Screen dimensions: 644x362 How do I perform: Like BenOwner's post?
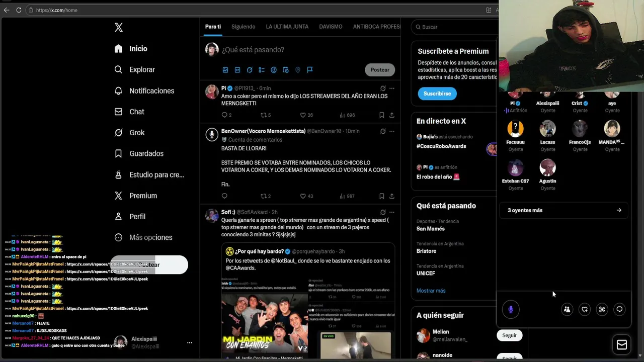(306, 196)
